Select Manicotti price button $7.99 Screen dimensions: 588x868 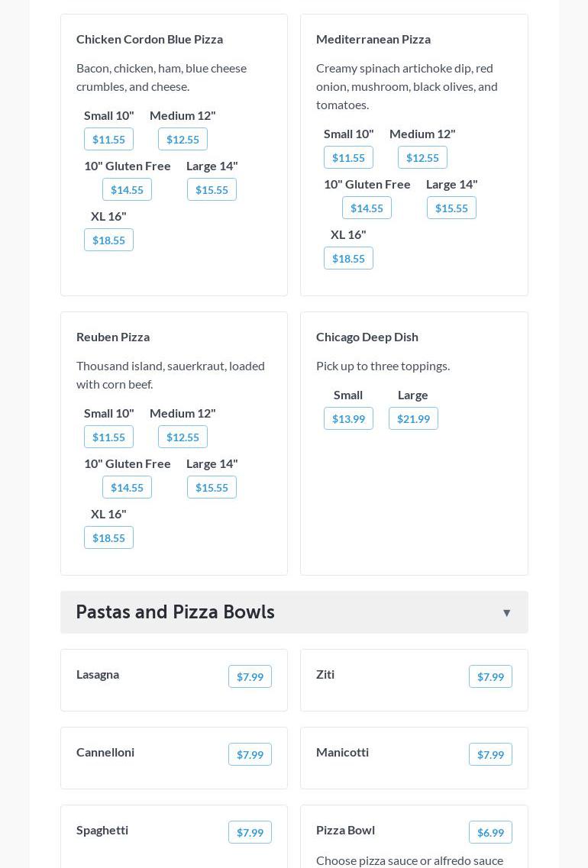tap(490, 755)
